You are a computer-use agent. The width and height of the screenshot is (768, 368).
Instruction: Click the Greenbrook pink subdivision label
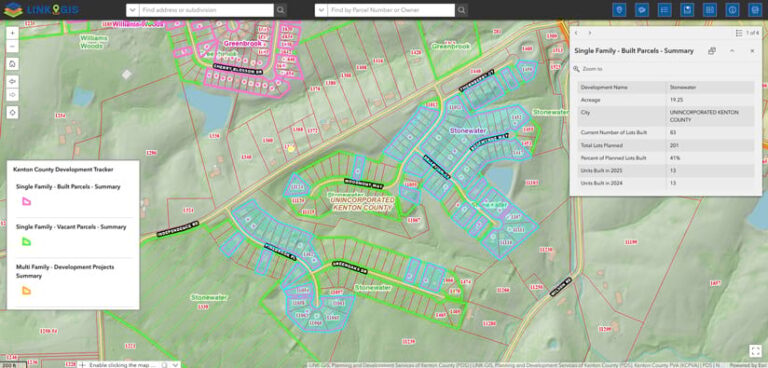coord(243,43)
